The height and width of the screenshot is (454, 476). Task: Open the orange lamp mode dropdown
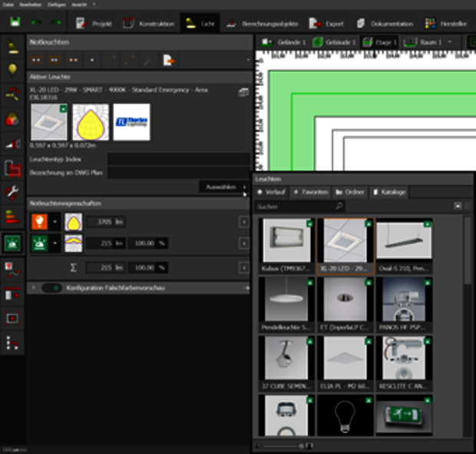coord(56,222)
